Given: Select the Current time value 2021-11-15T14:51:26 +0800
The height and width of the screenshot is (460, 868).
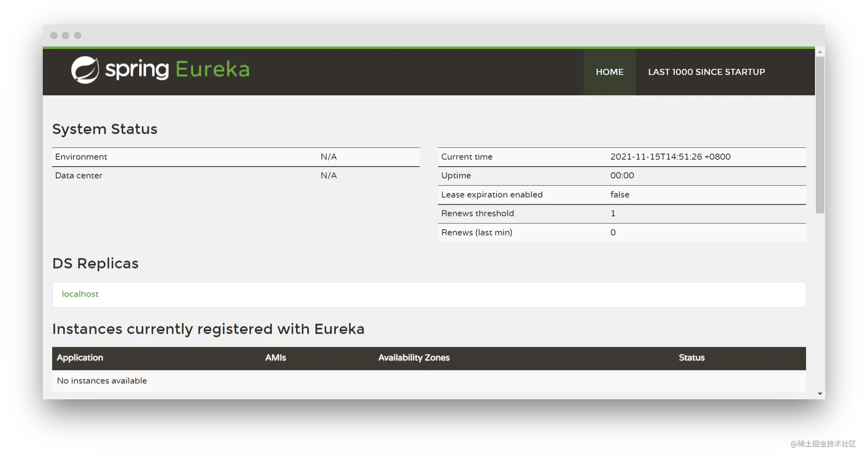Looking at the screenshot, I should coord(670,157).
